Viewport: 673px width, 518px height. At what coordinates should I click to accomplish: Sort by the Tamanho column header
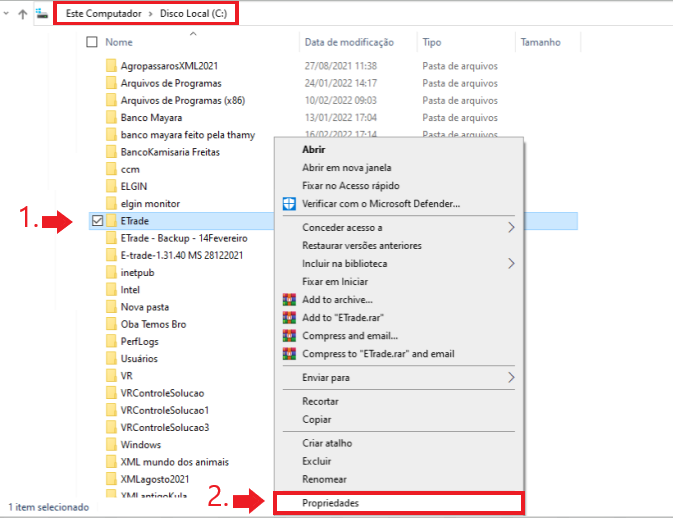point(540,42)
